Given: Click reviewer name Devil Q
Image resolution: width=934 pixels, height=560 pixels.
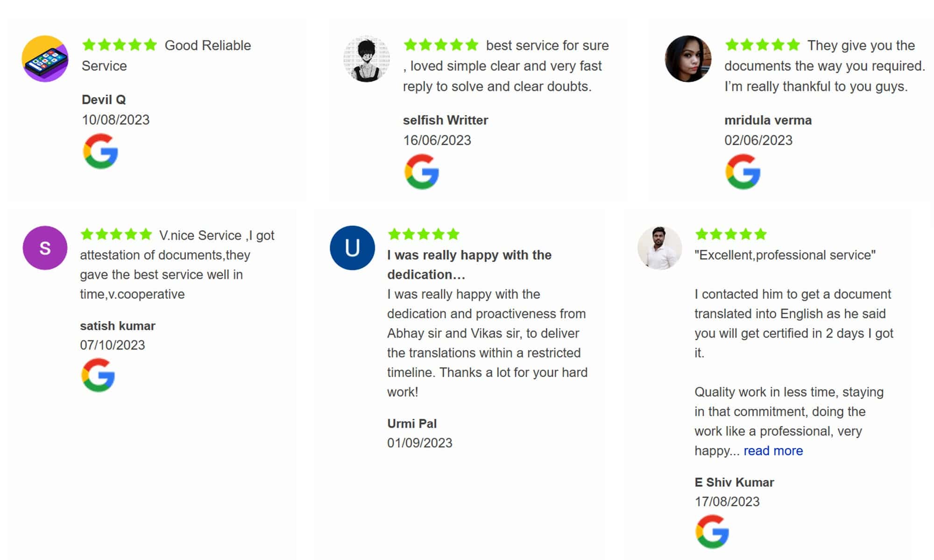Looking at the screenshot, I should click(x=104, y=99).
